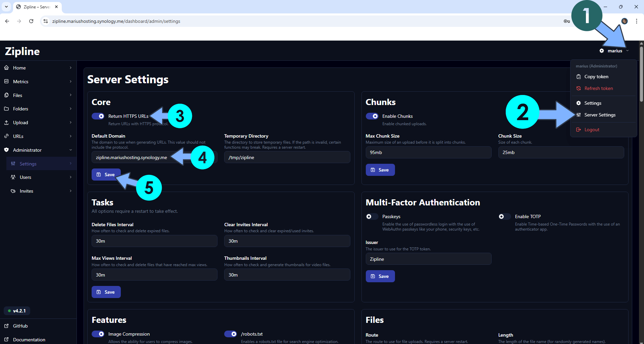The image size is (644, 344).
Task: Focus the Clear Invites Interval field
Action: pos(287,241)
